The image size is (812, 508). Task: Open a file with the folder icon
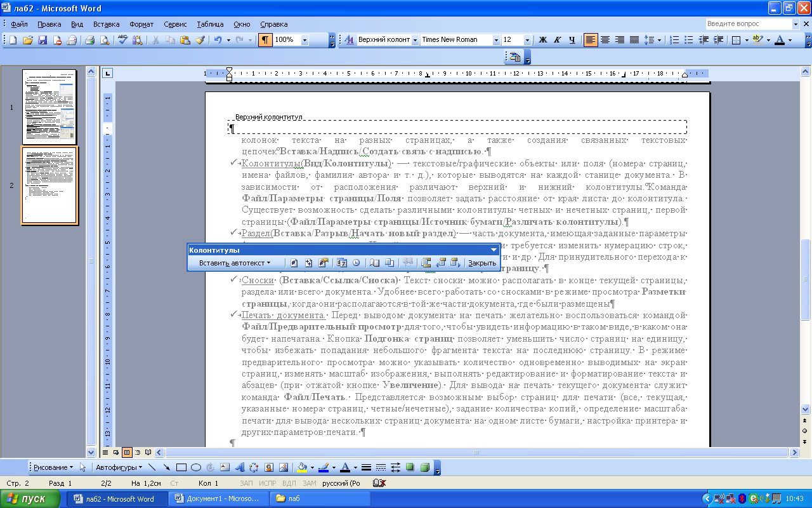point(28,40)
